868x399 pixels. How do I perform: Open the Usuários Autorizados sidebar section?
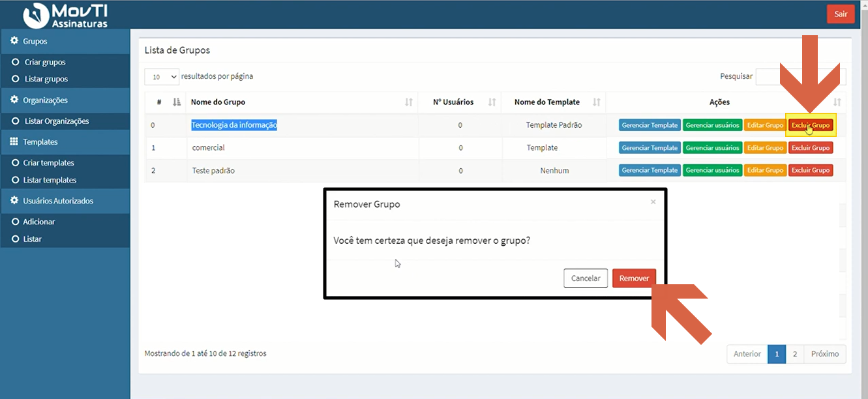point(65,201)
